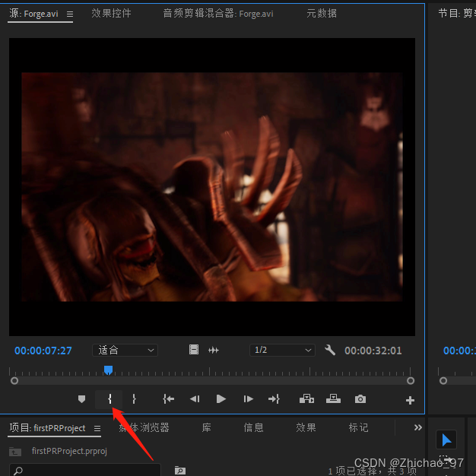Screen dimensions: 476x476
Task: Open the 信息 tab
Action: [x=253, y=428]
